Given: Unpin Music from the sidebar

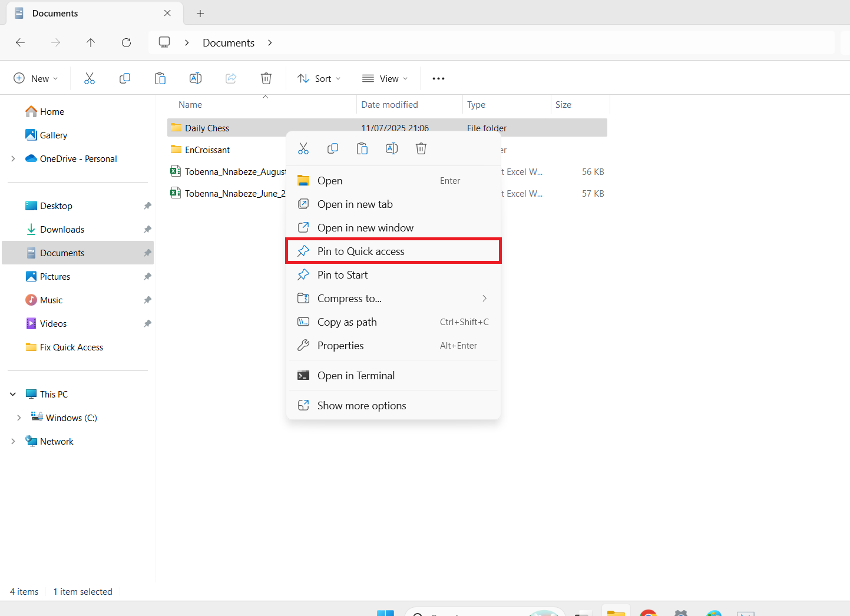Looking at the screenshot, I should [x=147, y=300].
